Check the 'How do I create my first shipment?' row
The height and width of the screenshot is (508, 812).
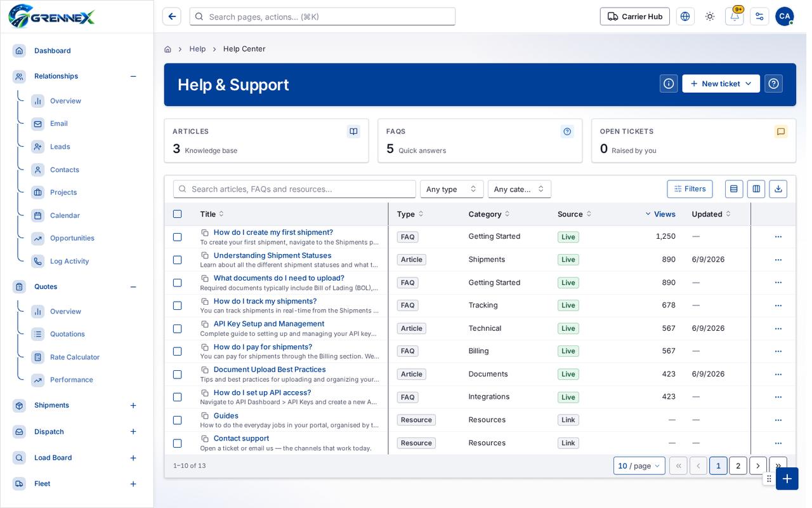178,237
